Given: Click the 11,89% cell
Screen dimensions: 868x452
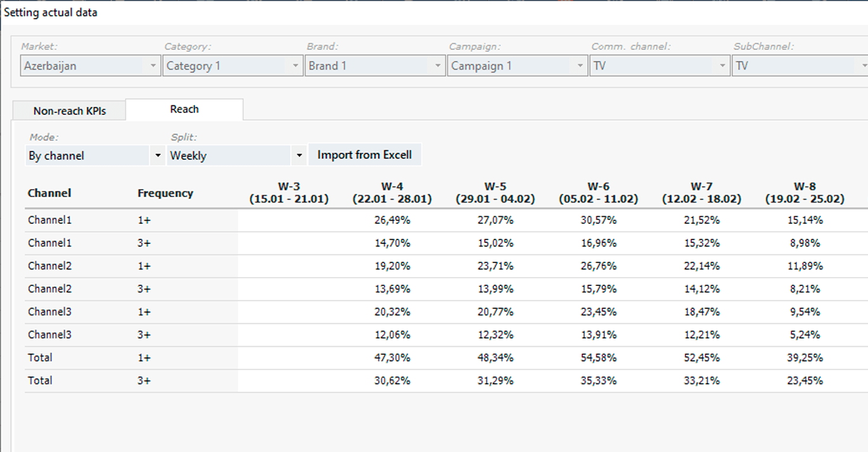Looking at the screenshot, I should click(805, 266).
